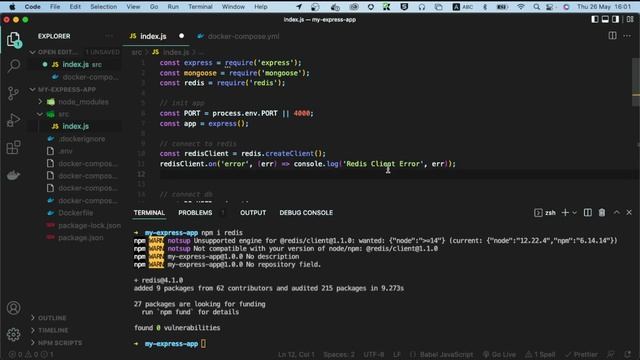Open new terminal profile dropdown arrow
This screenshot has height=360, width=640.
pyautogui.click(x=574, y=213)
